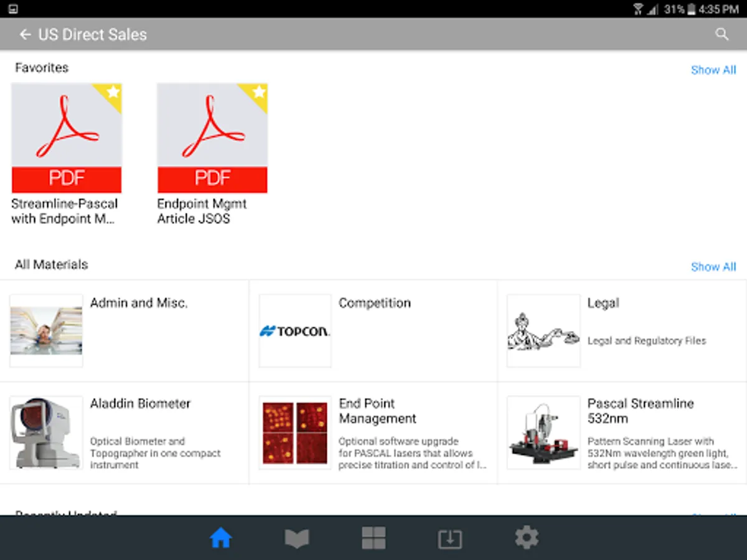This screenshot has width=747, height=560.
Task: Tap notification icon in status bar
Action: 14,9
